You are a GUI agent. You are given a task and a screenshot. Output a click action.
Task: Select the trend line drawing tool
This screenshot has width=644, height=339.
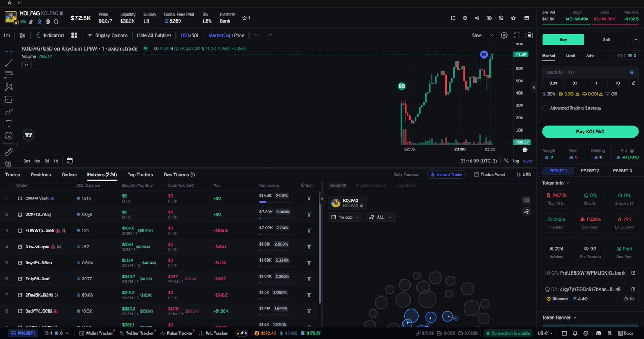(9, 63)
